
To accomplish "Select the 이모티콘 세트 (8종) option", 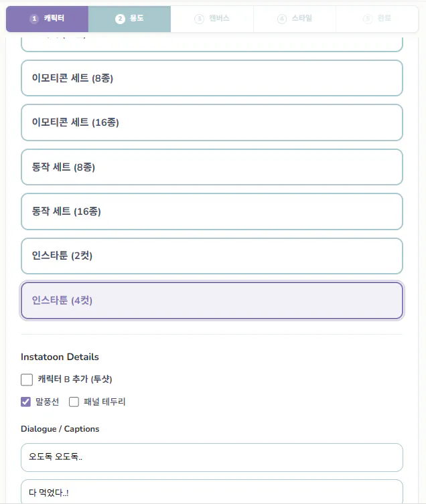I will click(x=212, y=78).
